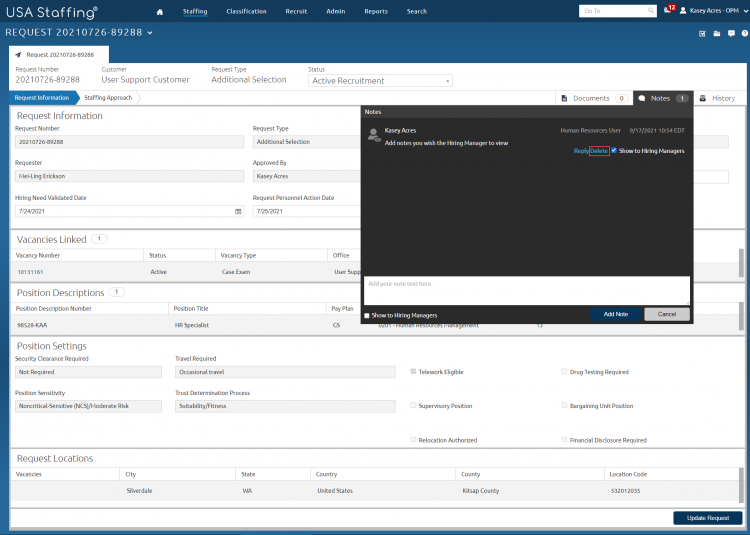This screenshot has width=750, height=535.
Task: Open the Documents tab
Action: pyautogui.click(x=594, y=98)
